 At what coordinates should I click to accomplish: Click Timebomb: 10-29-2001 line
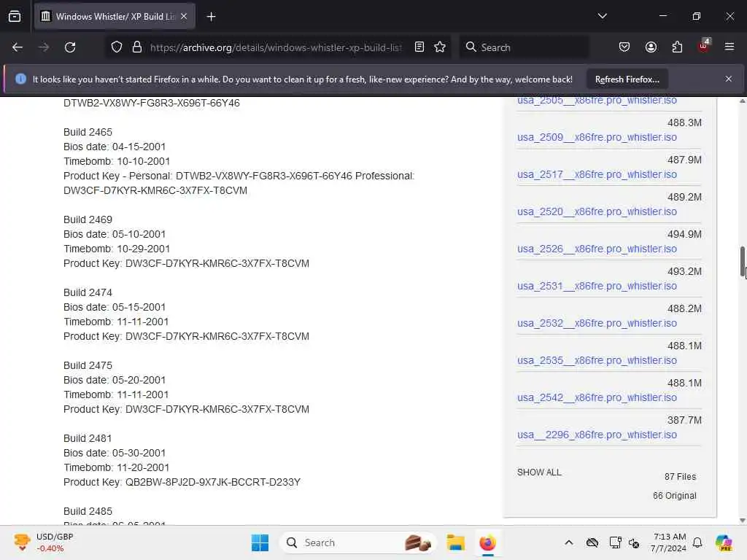(117, 249)
